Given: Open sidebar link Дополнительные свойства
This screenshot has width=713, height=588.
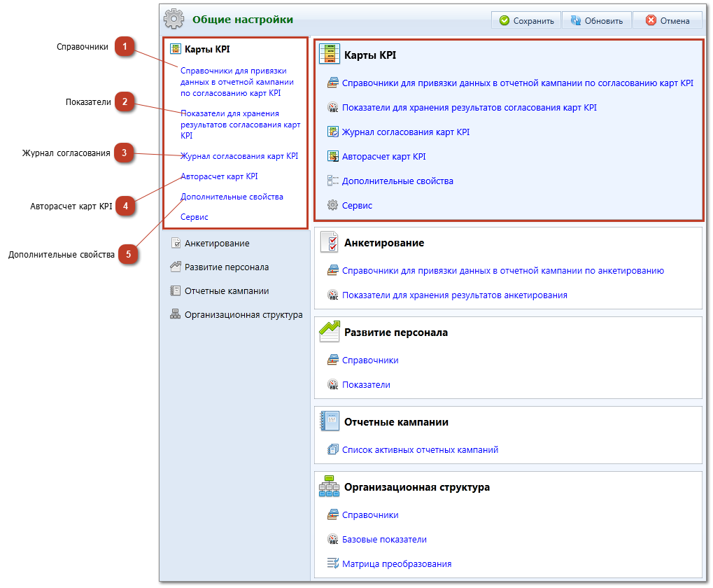Looking at the screenshot, I should 232,197.
